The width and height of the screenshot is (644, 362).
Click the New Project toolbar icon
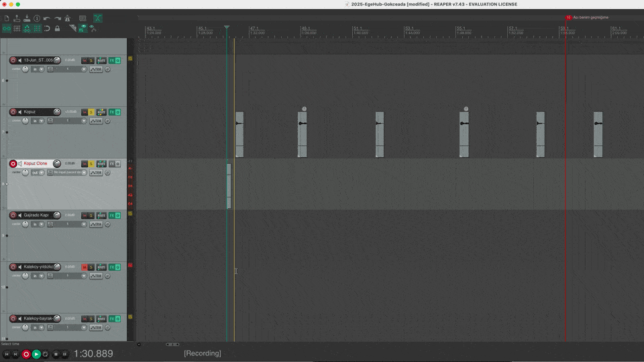(x=6, y=18)
